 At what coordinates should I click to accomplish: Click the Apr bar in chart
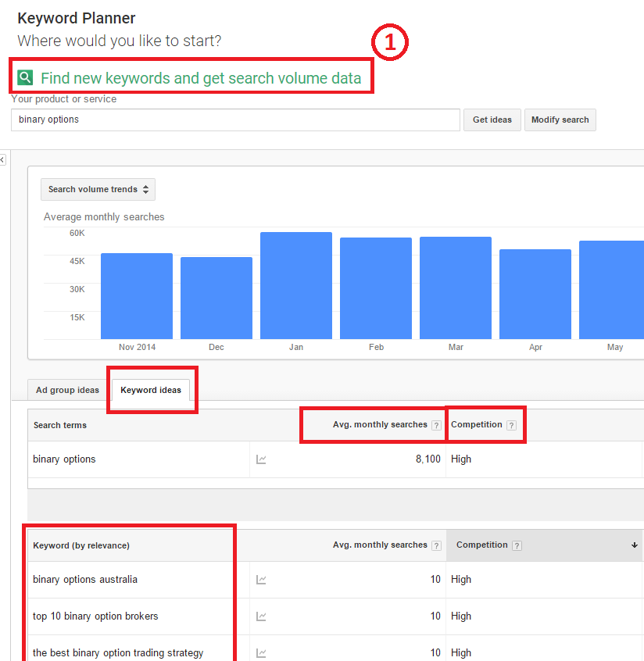535,295
